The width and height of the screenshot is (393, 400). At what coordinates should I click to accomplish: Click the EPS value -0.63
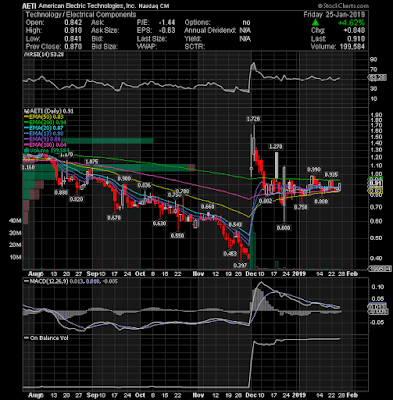tap(168, 31)
